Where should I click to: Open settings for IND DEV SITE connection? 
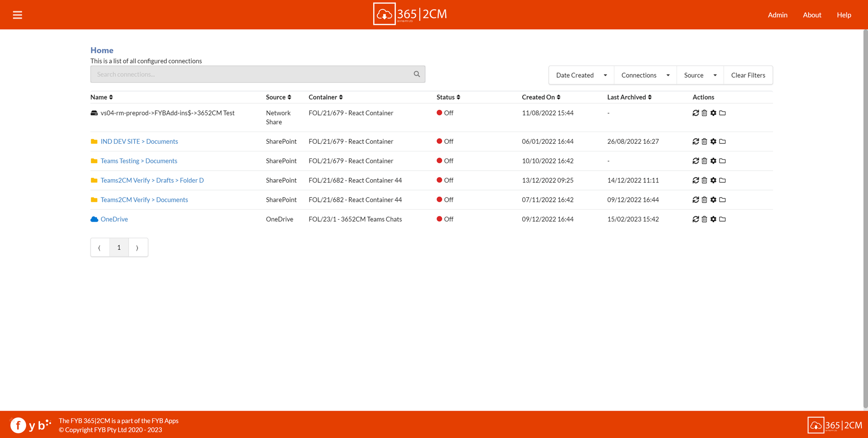coord(713,141)
